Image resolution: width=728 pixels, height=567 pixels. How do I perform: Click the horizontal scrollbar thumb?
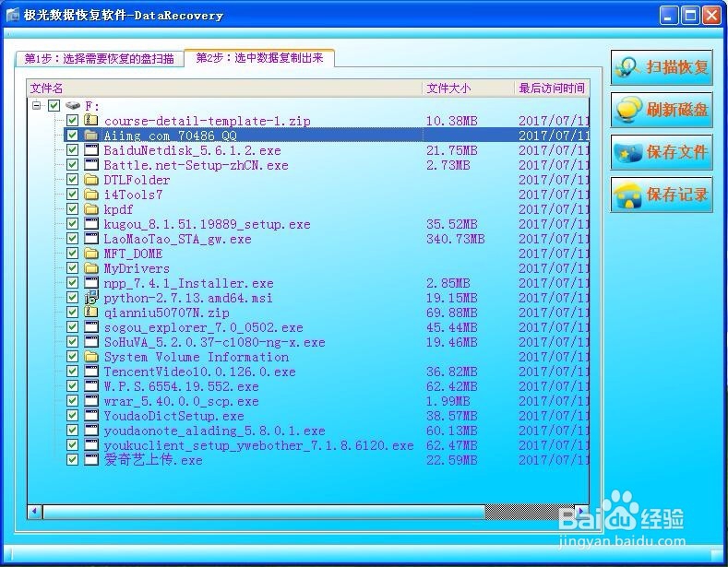pos(264,512)
